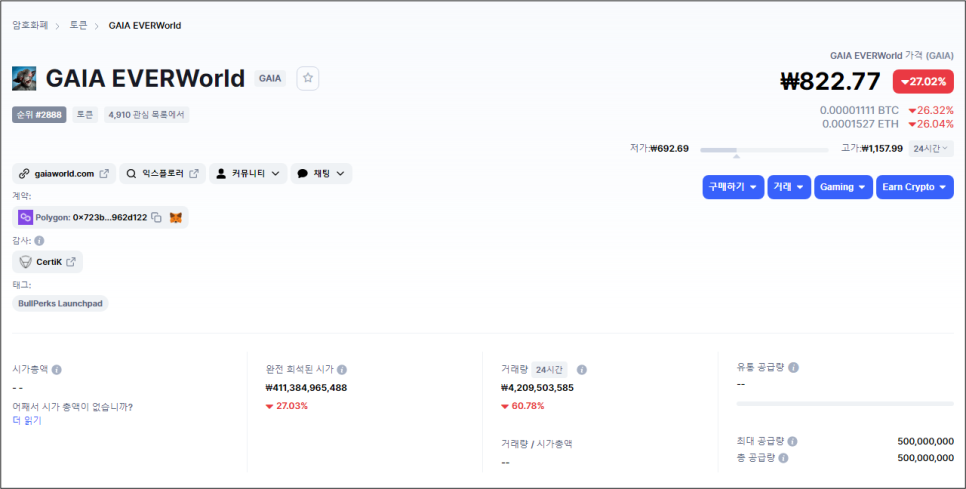Open the 구매하기 dropdown button
The height and width of the screenshot is (489, 966).
[x=733, y=187]
